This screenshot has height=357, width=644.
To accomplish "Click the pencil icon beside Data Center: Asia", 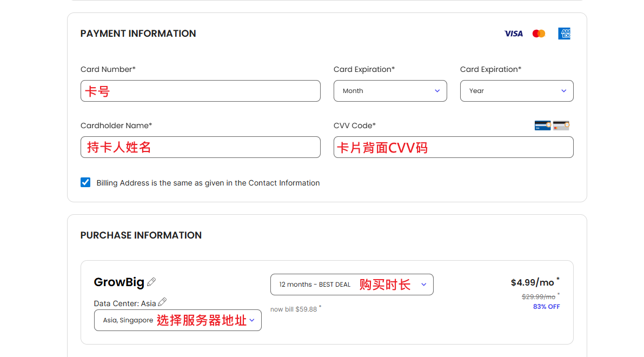I will [x=162, y=302].
